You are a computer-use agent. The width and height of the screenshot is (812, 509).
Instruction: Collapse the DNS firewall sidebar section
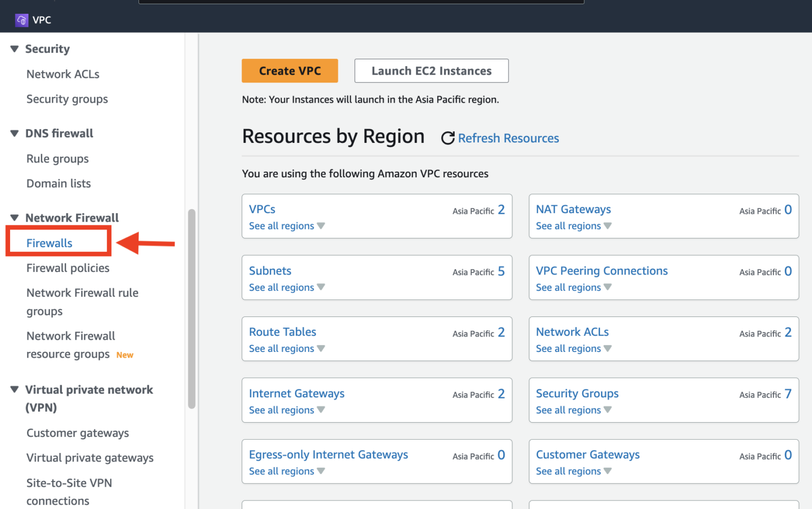14,133
